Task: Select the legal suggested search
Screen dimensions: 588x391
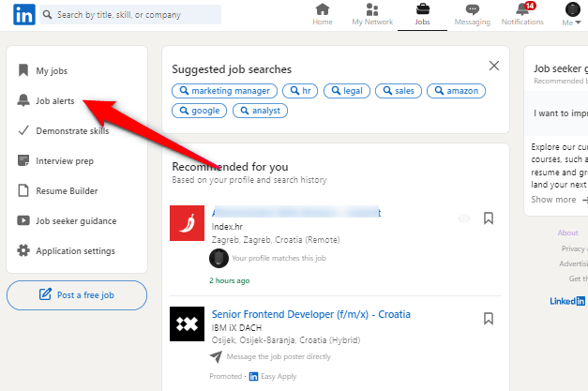Action: pos(346,91)
